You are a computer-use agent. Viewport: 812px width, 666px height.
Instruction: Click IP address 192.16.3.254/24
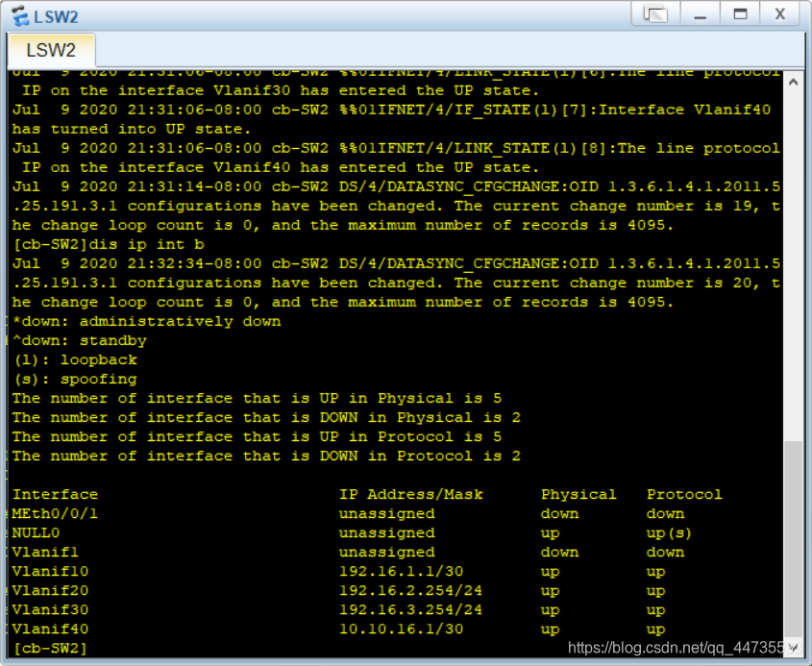[410, 609]
